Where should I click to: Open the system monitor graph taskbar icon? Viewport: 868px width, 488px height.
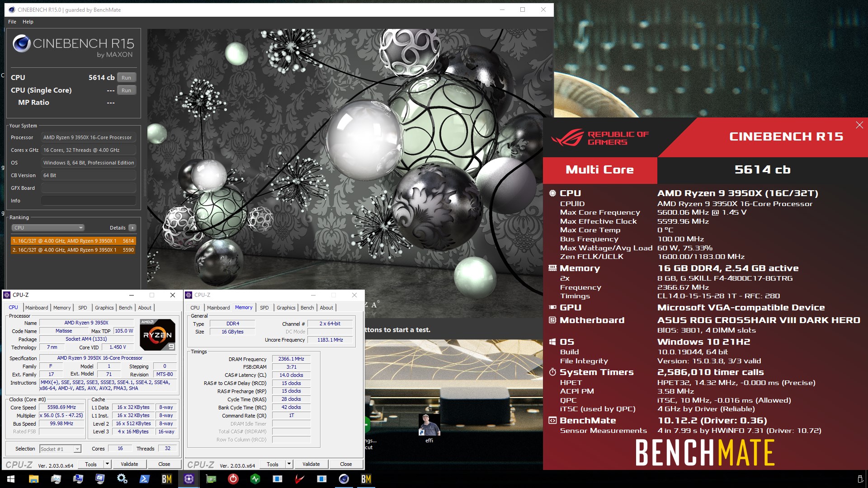(x=56, y=479)
